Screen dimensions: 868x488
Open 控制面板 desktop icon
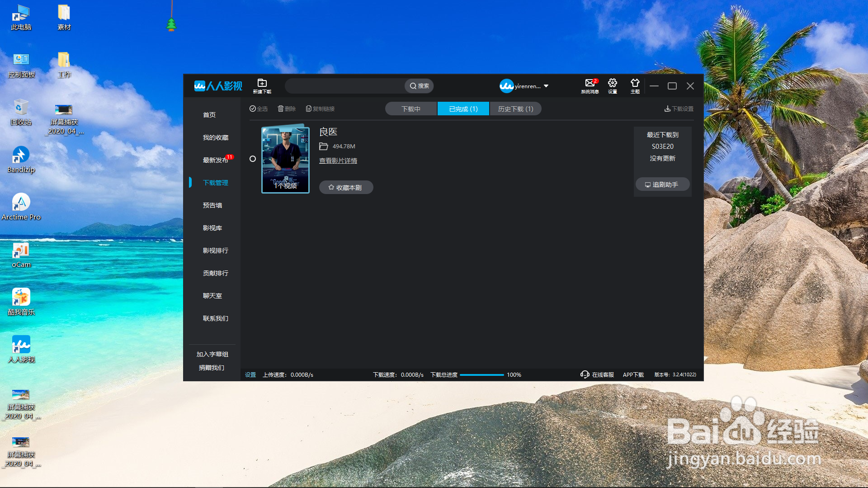(21, 65)
